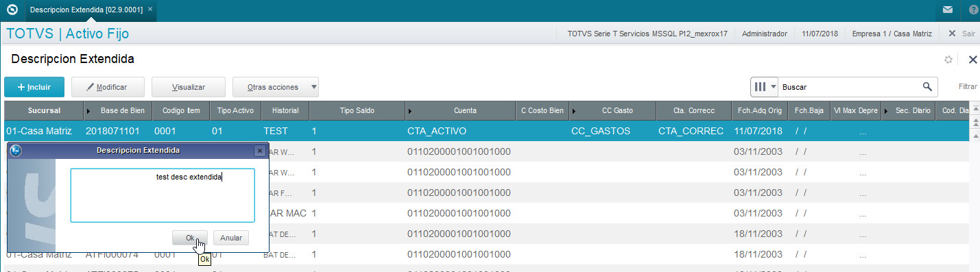Click the Incluir button
The height and width of the screenshot is (272, 980).
tap(34, 87)
